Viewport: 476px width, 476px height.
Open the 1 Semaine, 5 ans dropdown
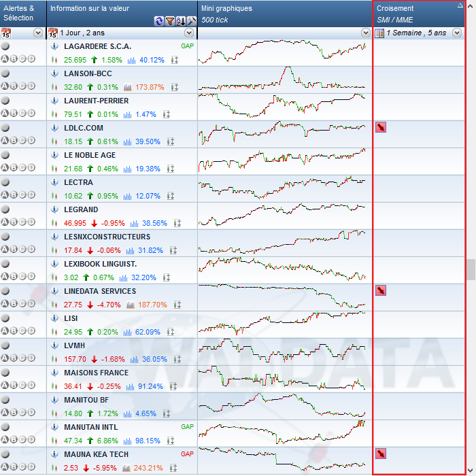coord(457,33)
